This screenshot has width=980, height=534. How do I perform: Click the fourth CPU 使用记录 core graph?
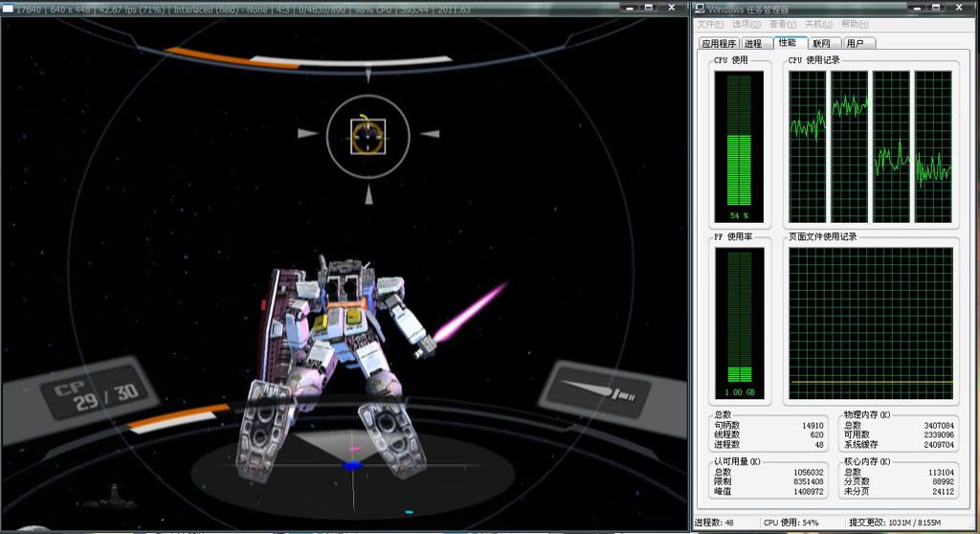coord(933,146)
